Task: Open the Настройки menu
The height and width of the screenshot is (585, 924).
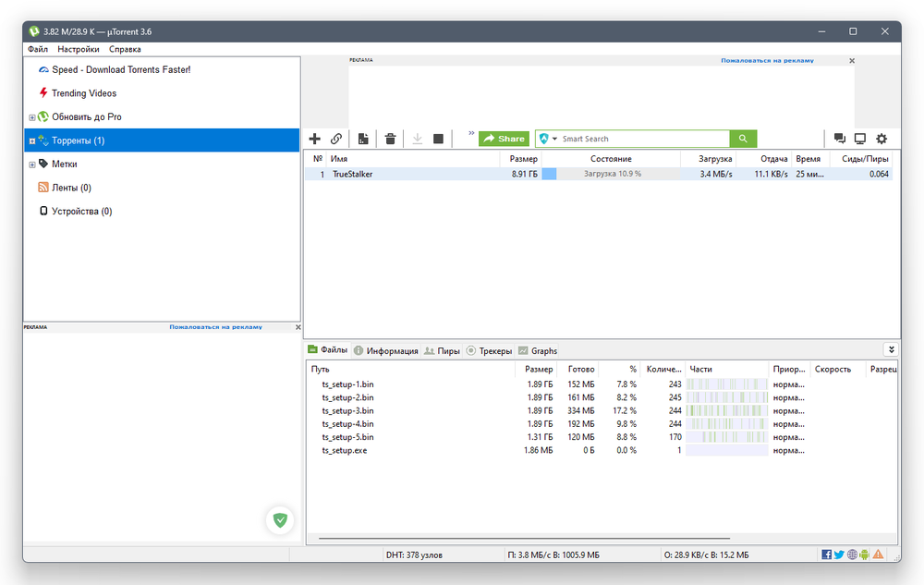Action: pyautogui.click(x=79, y=49)
